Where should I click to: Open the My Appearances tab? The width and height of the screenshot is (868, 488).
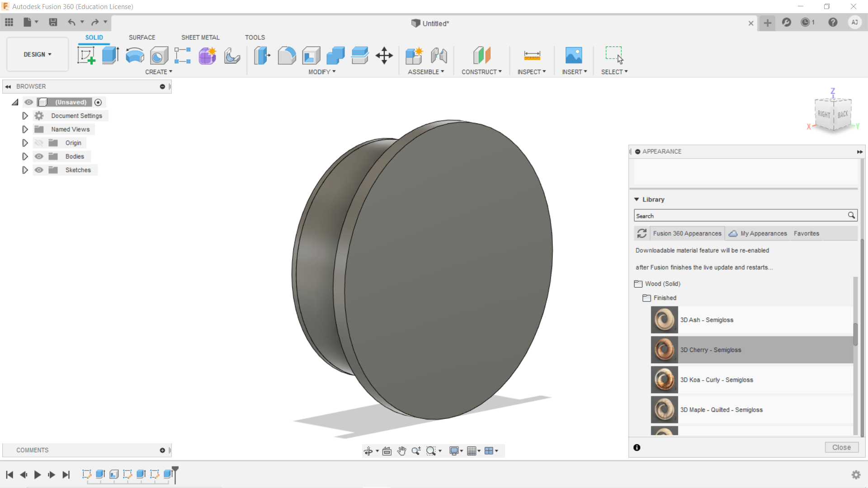(763, 234)
